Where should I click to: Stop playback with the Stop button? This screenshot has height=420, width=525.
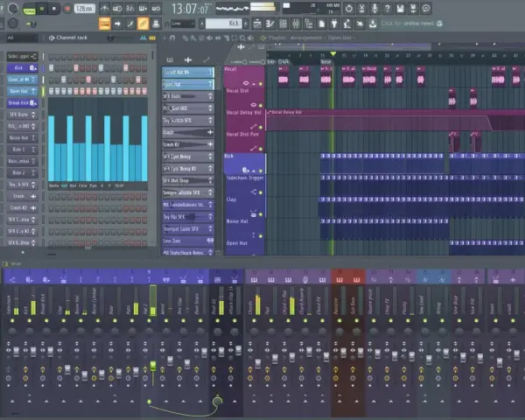(54, 9)
